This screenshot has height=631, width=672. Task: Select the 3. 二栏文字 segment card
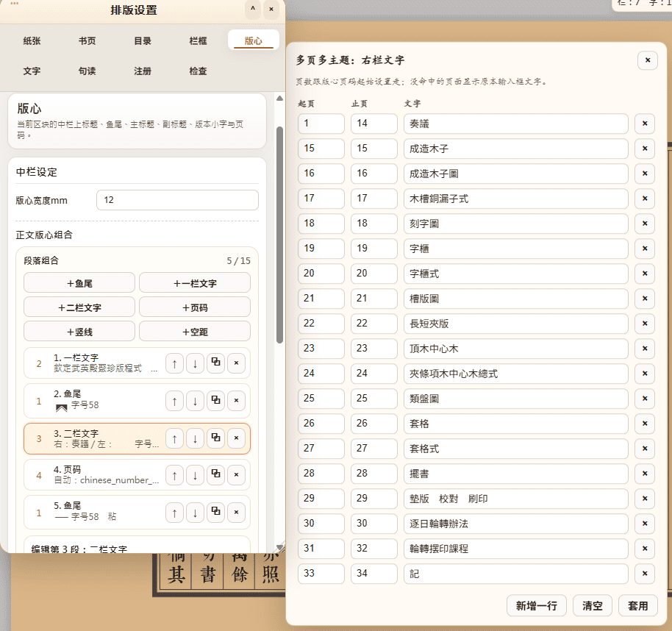137,438
